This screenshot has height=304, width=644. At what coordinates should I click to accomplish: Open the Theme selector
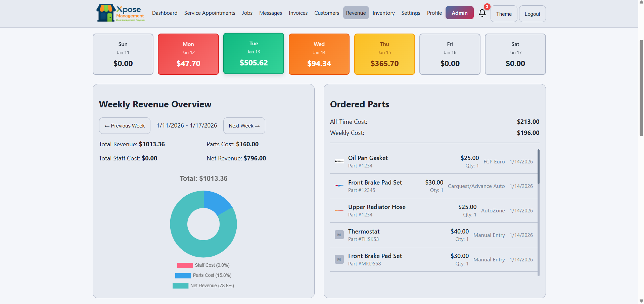tap(504, 14)
